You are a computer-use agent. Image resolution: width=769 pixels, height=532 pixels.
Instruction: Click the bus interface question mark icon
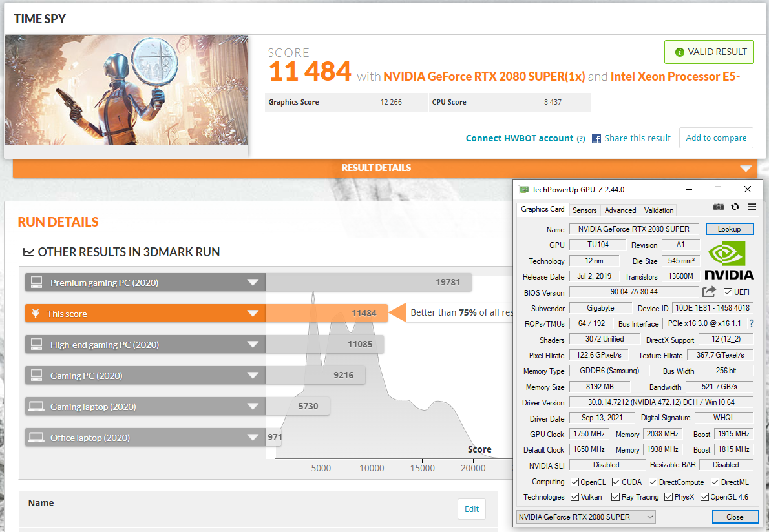click(752, 324)
